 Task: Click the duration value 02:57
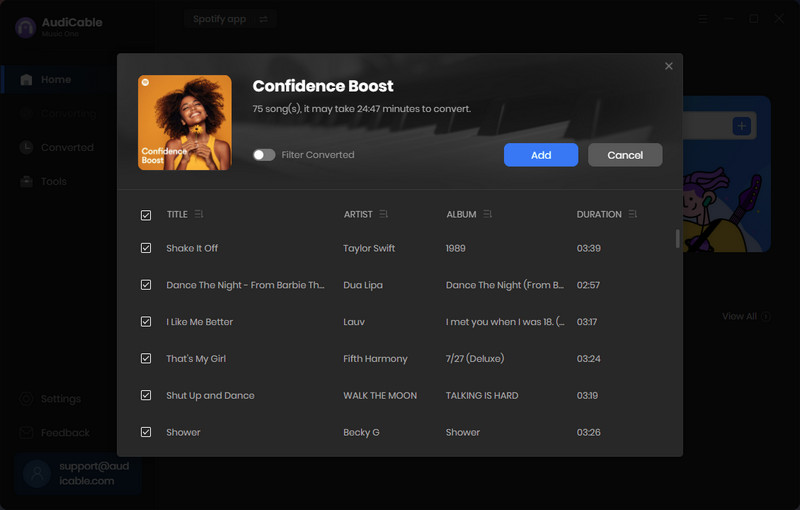588,285
